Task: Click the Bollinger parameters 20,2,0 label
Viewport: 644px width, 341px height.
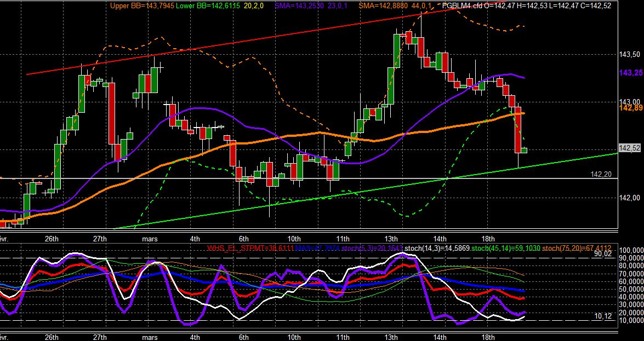Action: coord(254,5)
